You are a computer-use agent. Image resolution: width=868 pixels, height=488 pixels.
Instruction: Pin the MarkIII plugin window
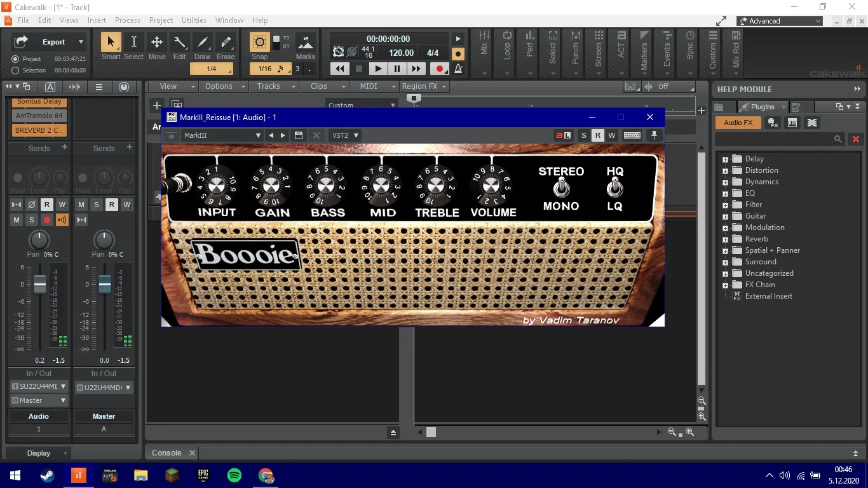tap(654, 135)
